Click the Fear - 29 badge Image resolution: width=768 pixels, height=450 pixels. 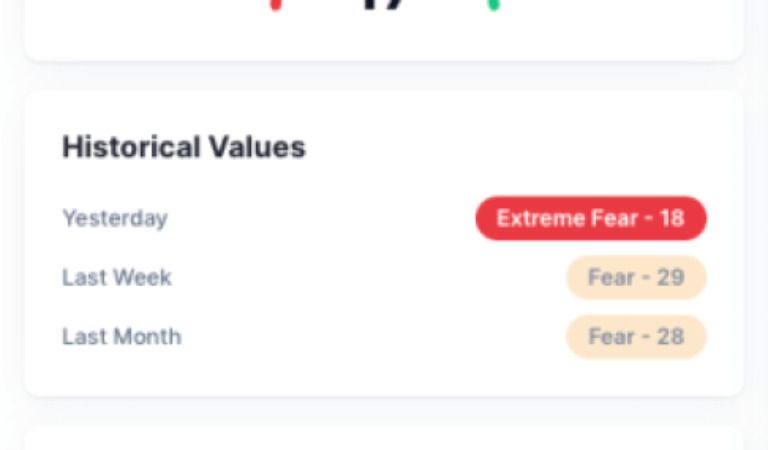pyautogui.click(x=636, y=277)
